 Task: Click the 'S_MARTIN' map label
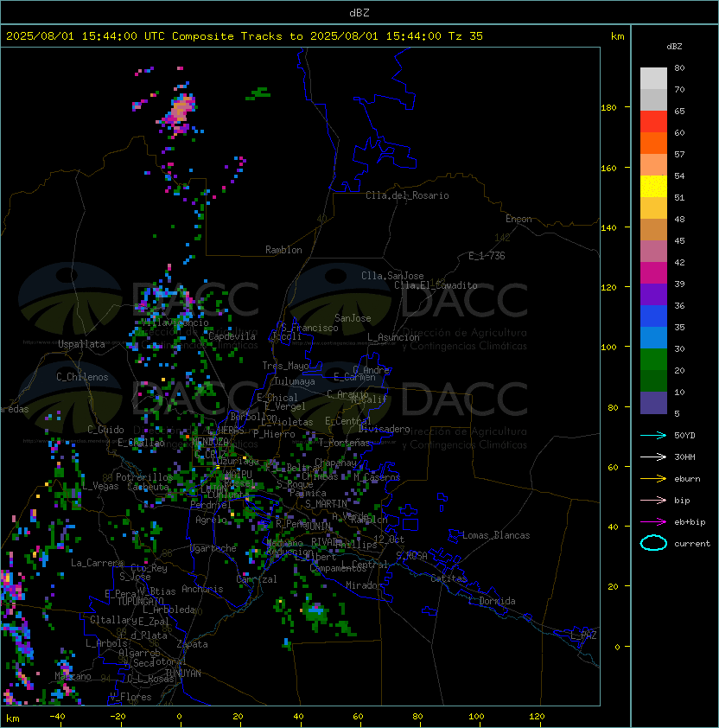326,504
